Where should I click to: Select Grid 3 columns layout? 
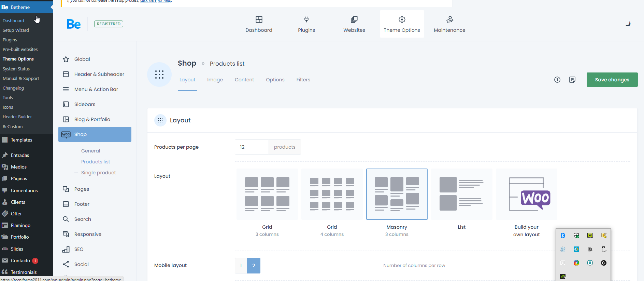[x=267, y=194]
